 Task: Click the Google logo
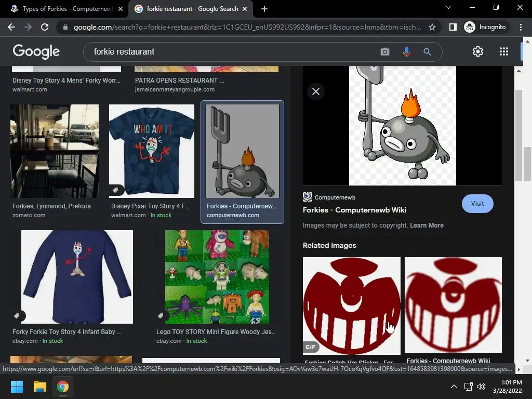[36, 51]
